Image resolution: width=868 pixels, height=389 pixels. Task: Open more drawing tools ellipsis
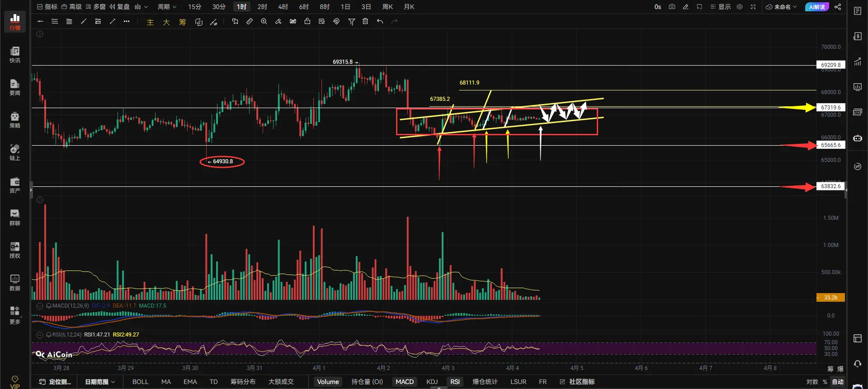(x=127, y=21)
